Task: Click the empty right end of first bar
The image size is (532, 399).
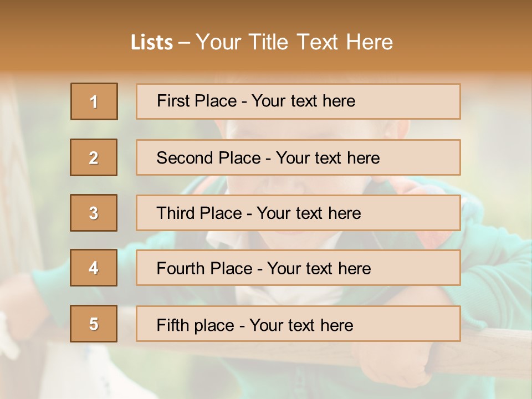Action: (421, 101)
